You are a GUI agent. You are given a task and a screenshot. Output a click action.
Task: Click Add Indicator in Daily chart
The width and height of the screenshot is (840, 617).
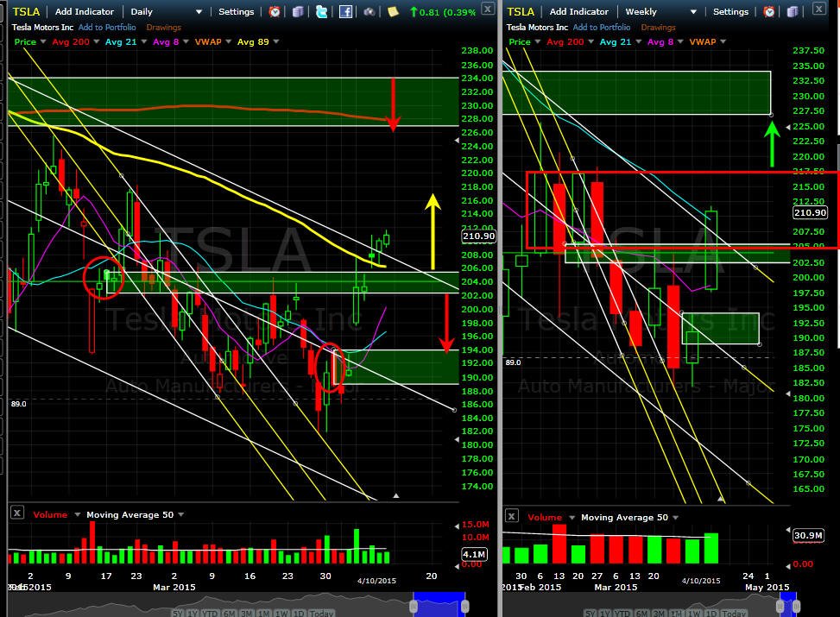pyautogui.click(x=85, y=11)
